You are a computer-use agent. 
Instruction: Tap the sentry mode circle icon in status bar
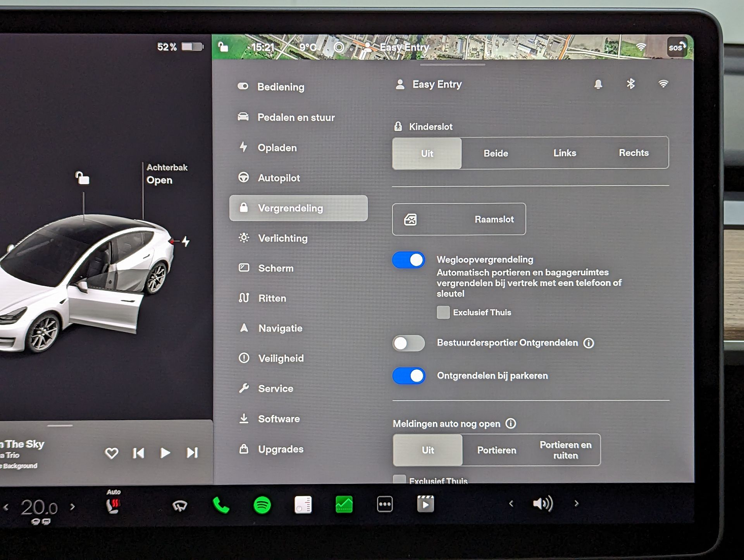339,47
